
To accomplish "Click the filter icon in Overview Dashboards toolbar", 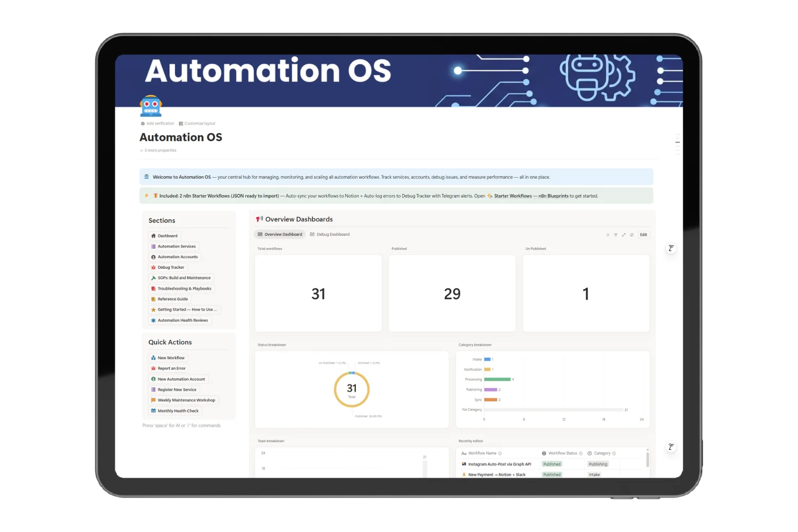I will [x=616, y=235].
